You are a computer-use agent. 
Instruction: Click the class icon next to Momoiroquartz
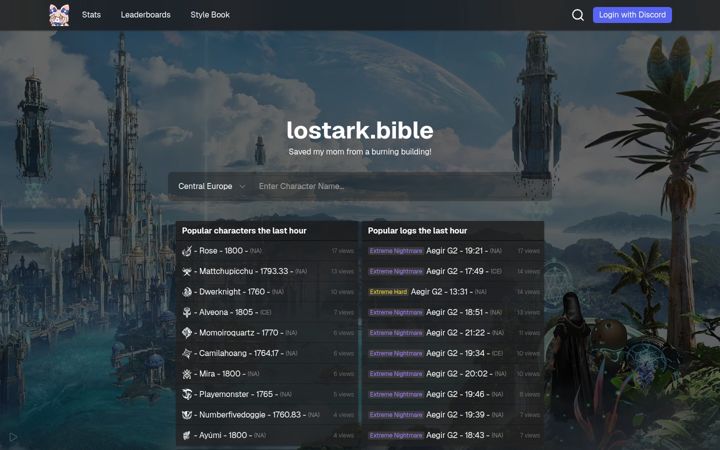pos(187,332)
